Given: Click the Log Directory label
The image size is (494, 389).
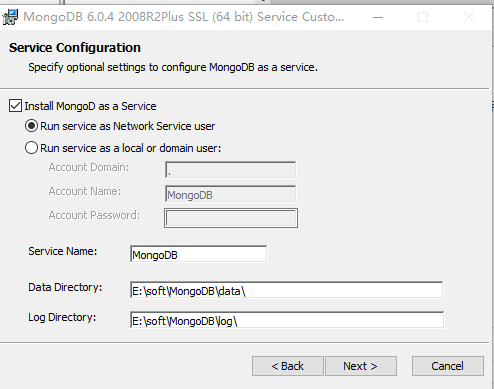Looking at the screenshot, I should click(x=62, y=317).
